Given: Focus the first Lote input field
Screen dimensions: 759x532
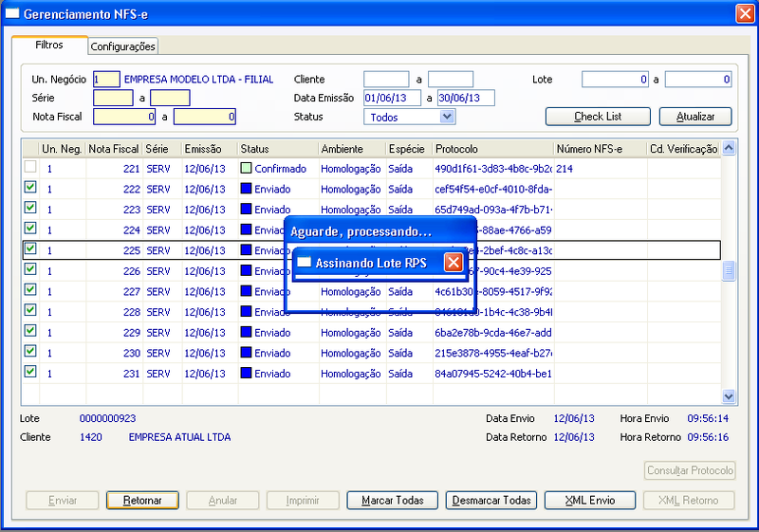Looking at the screenshot, I should click(615, 80).
